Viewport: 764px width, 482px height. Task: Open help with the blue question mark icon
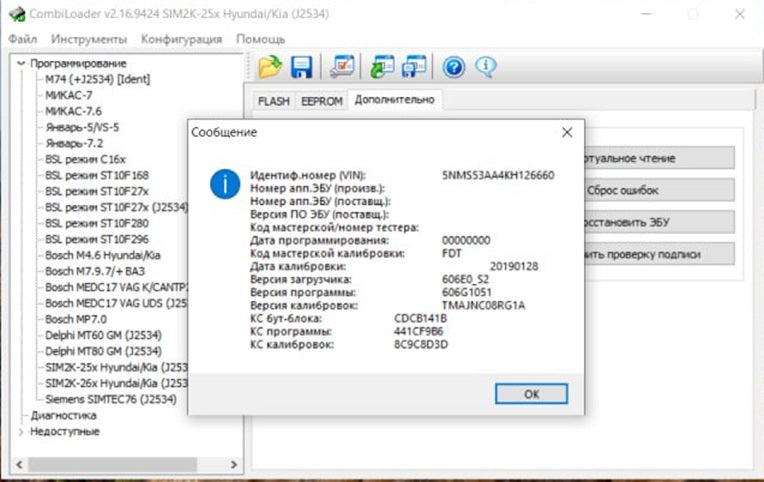(454, 67)
